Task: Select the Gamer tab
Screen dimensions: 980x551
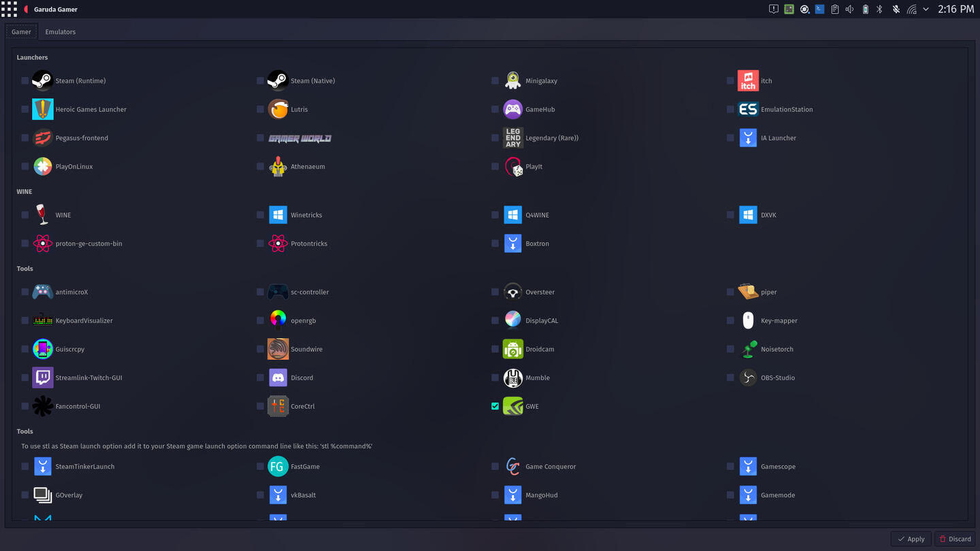Action: click(21, 32)
